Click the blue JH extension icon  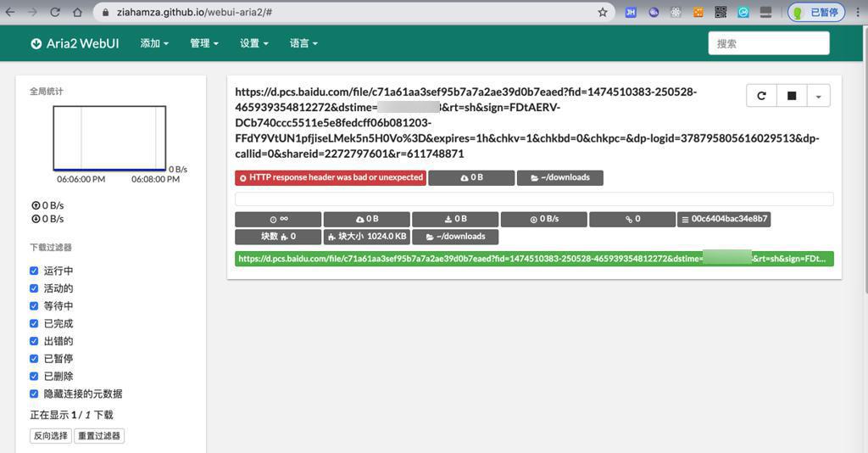click(x=631, y=12)
